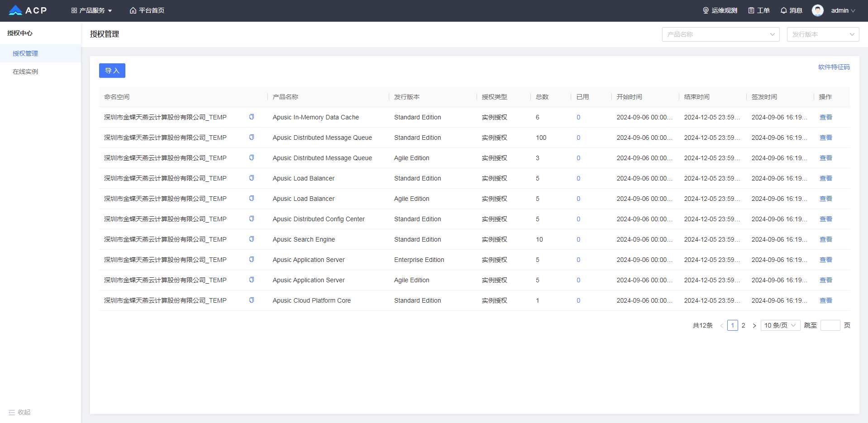Open the 工单 page
The width and height of the screenshot is (868, 423).
(759, 10)
